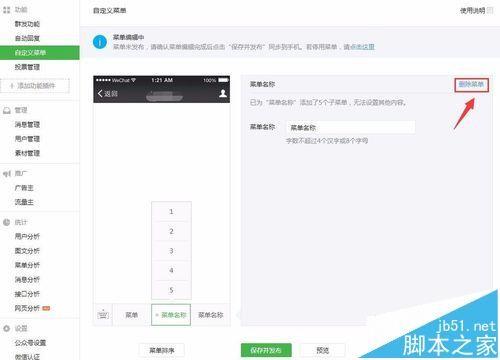Open 消息管理 in the sidebar
Viewport: 500px width, 360px height.
(x=27, y=125)
